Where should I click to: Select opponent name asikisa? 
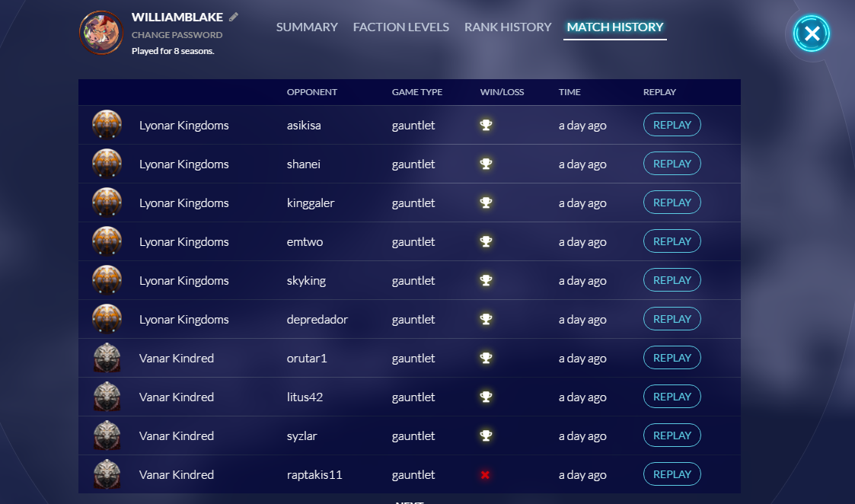click(x=304, y=125)
